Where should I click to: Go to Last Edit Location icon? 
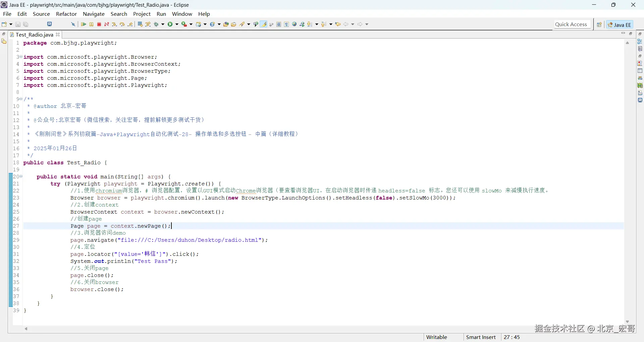click(338, 24)
